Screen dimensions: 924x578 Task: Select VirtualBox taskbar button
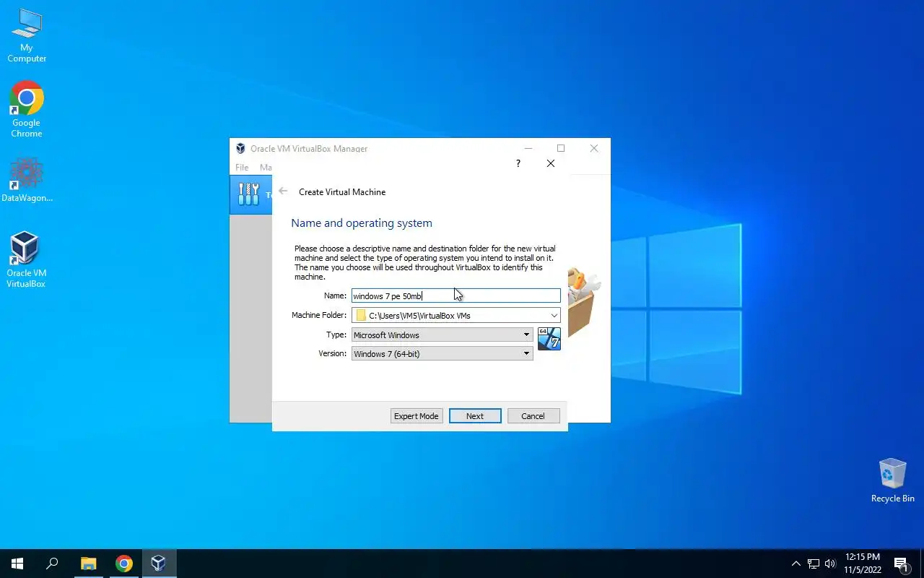pyautogui.click(x=159, y=564)
